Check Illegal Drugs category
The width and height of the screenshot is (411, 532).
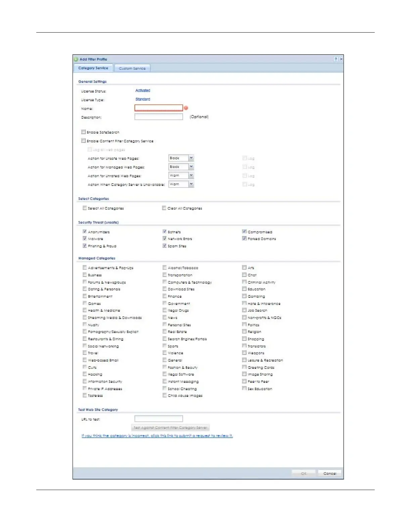(x=165, y=310)
